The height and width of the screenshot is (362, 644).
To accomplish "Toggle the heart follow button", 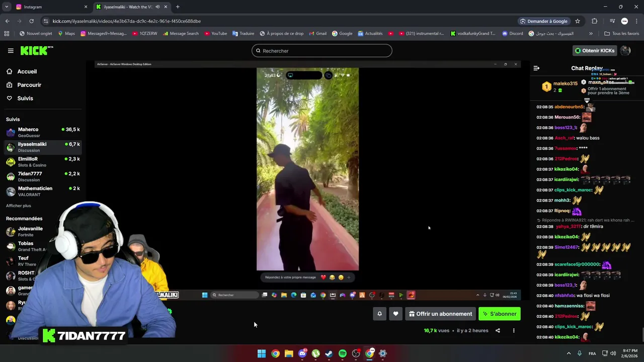I will tap(395, 314).
